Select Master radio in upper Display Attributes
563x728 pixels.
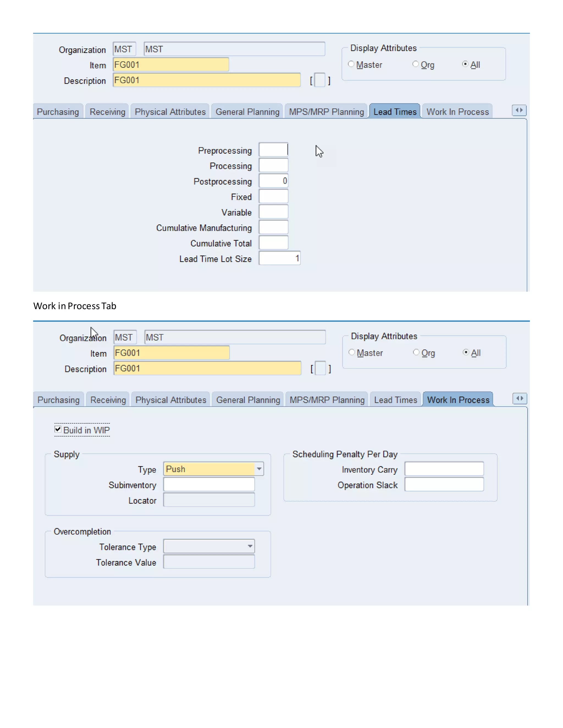coord(351,64)
